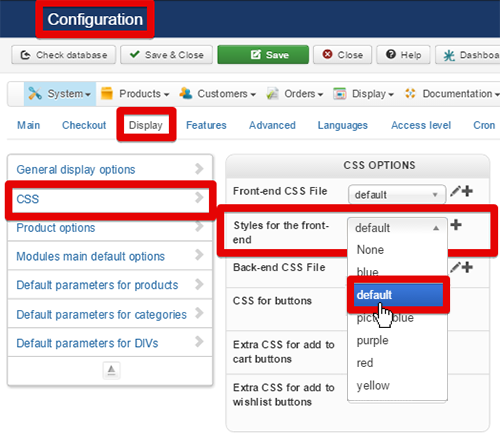Edit the Back-end CSS file pencil icon
Image resolution: width=500 pixels, height=438 pixels.
click(455, 267)
